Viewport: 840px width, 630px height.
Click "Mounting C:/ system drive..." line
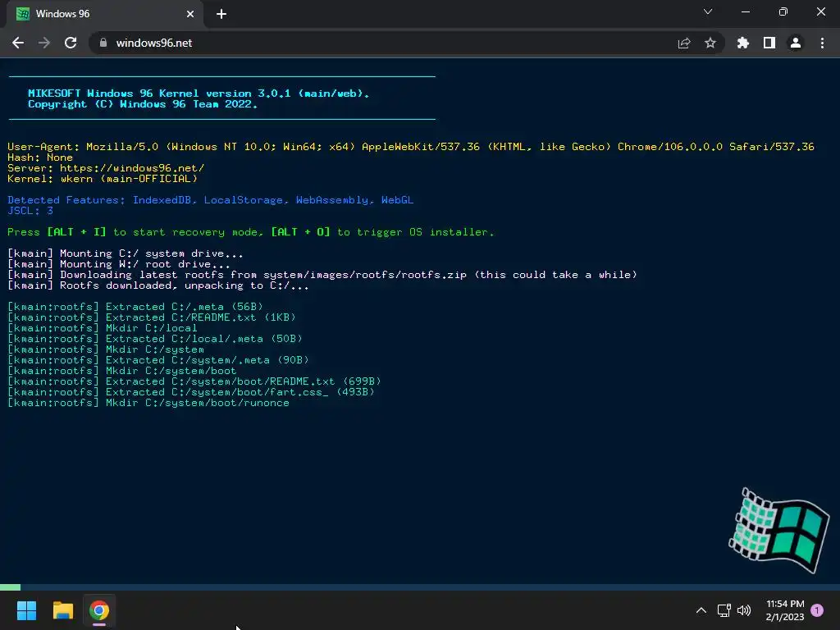(126, 253)
